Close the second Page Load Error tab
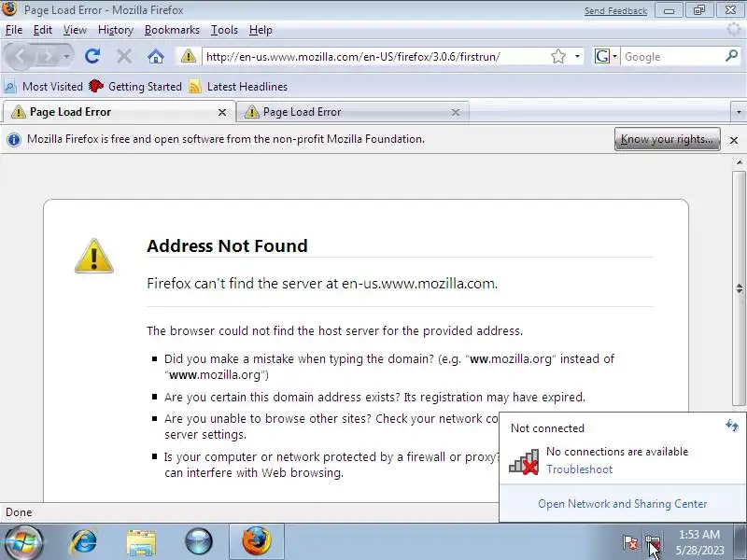This screenshot has height=560, width=747. point(456,112)
